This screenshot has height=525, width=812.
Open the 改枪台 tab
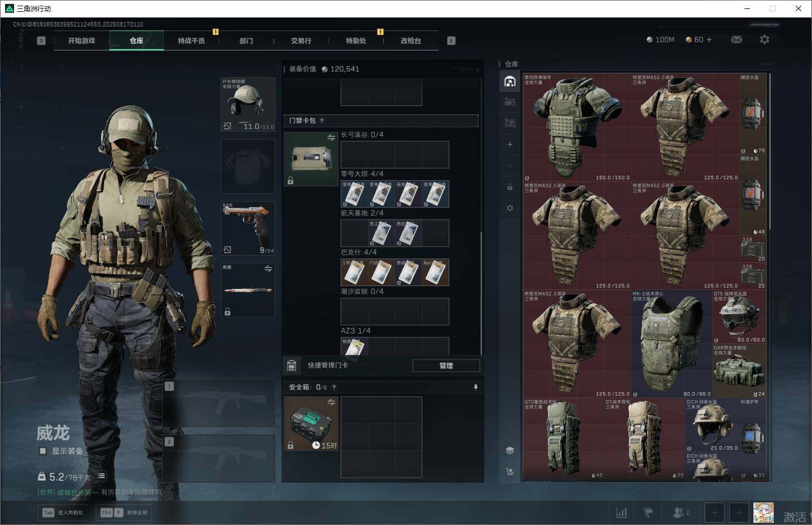[x=411, y=41]
